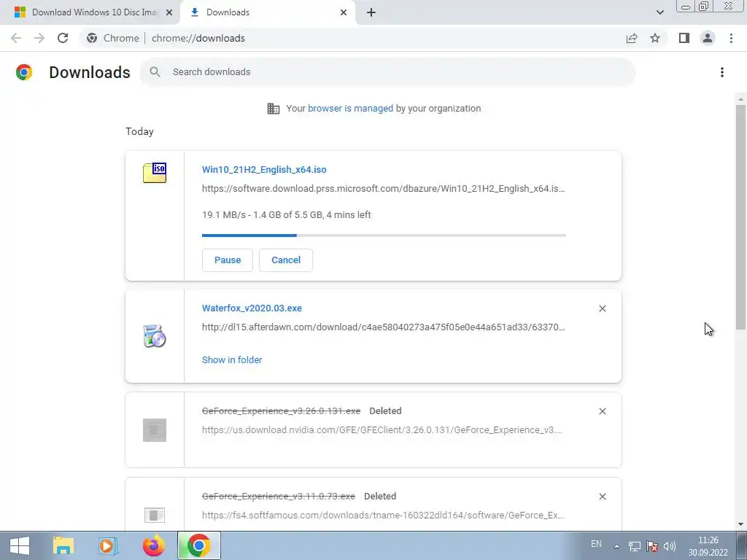Open the Win10_21H2_English_x64.iso file link
This screenshot has height=560, width=747.
click(264, 169)
